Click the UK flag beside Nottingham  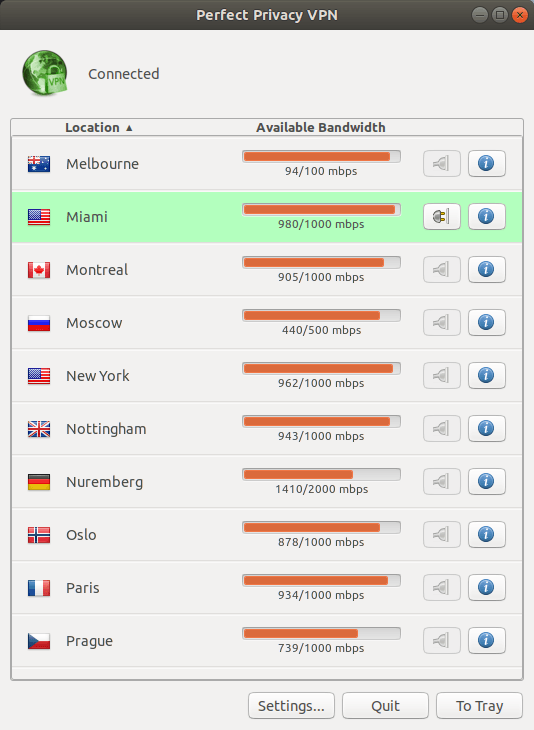[39, 430]
